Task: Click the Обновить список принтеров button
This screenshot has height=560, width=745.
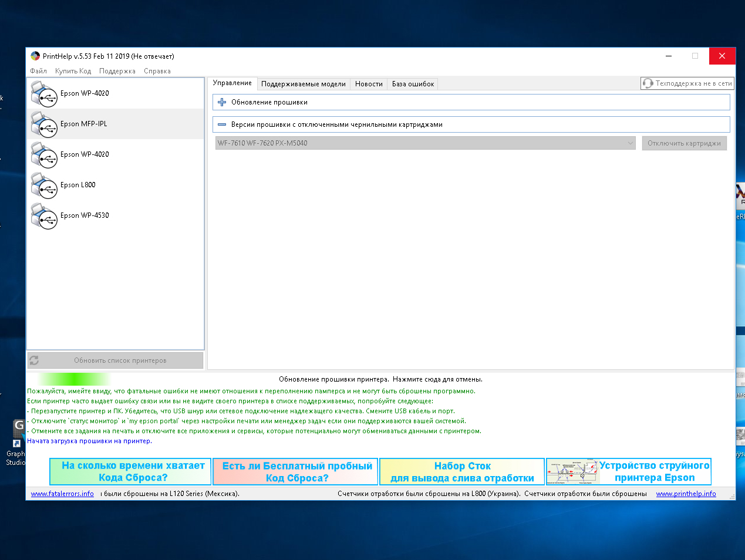Action: 115,360
